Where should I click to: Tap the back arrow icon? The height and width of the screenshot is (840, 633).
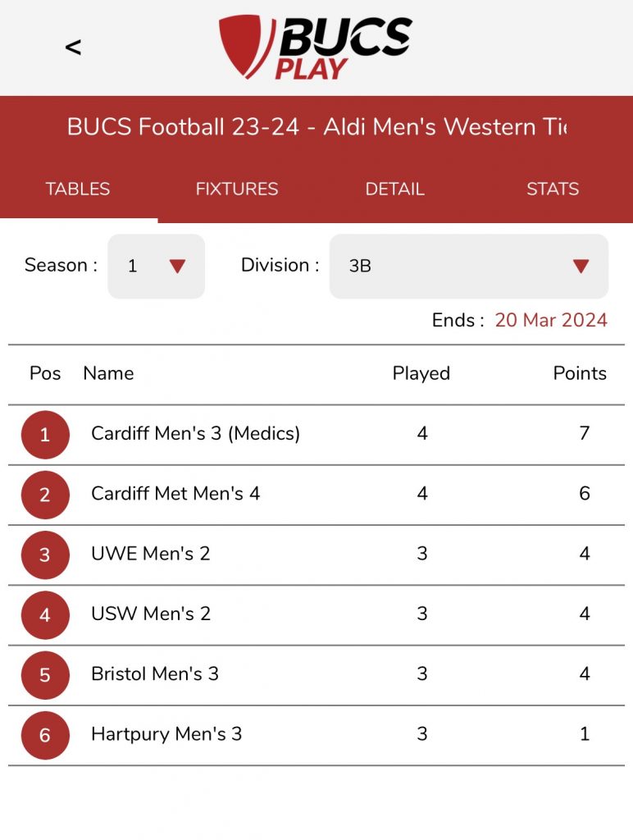(73, 48)
